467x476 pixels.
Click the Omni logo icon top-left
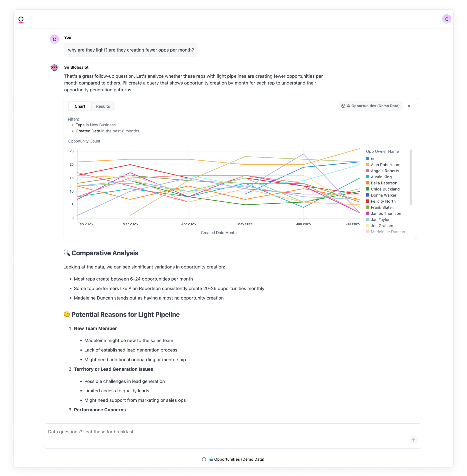pos(21,19)
